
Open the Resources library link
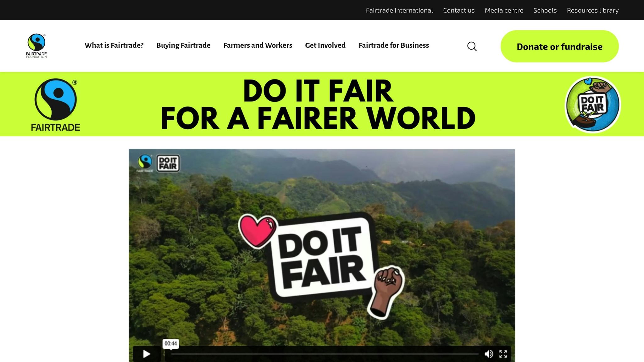(593, 10)
